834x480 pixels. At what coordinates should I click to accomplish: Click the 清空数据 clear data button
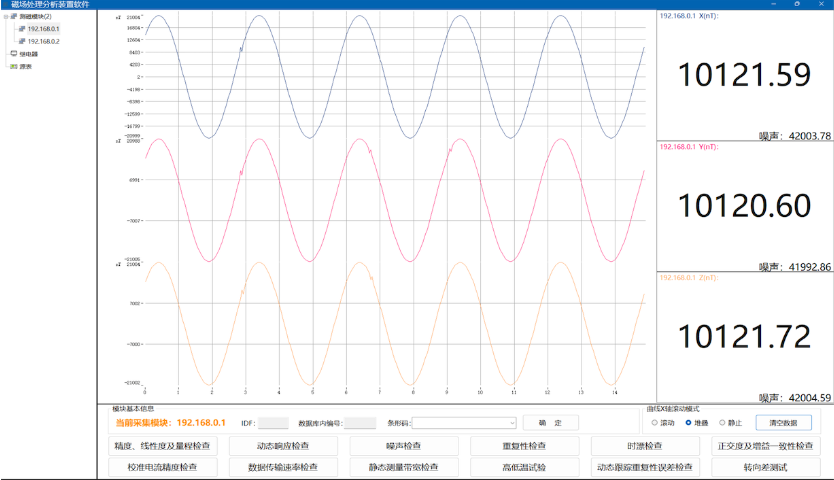pos(783,423)
